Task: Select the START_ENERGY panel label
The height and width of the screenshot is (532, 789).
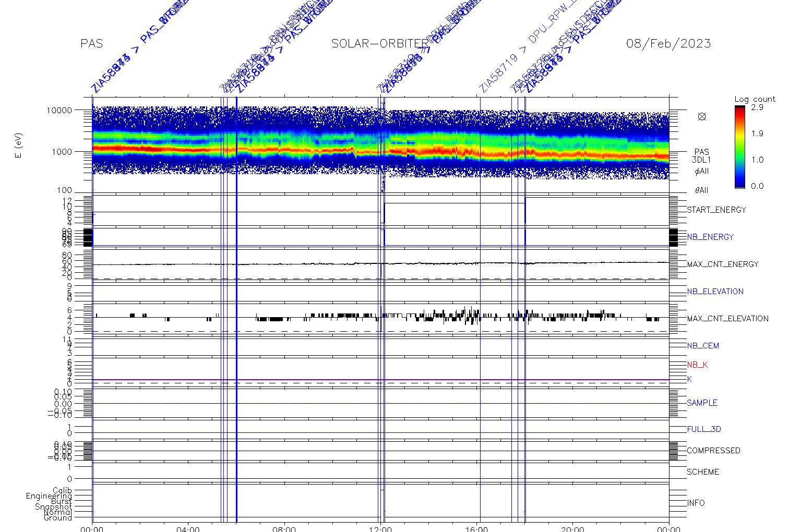Action: coord(716,210)
